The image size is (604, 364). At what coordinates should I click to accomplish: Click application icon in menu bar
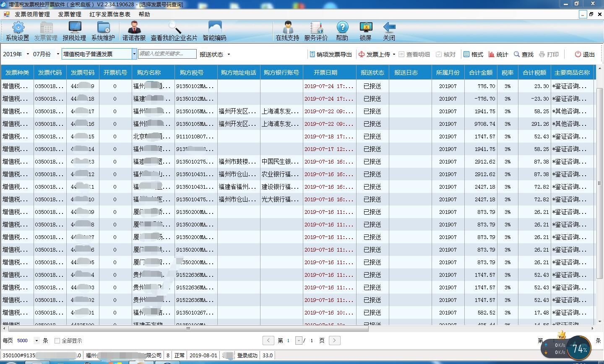[x=6, y=14]
